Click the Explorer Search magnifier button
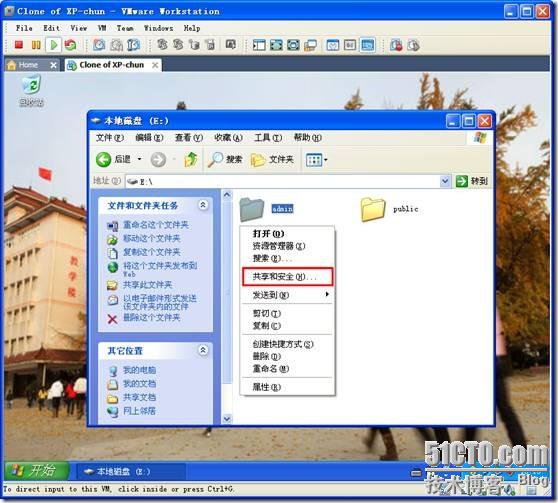The image size is (558, 503). [225, 159]
